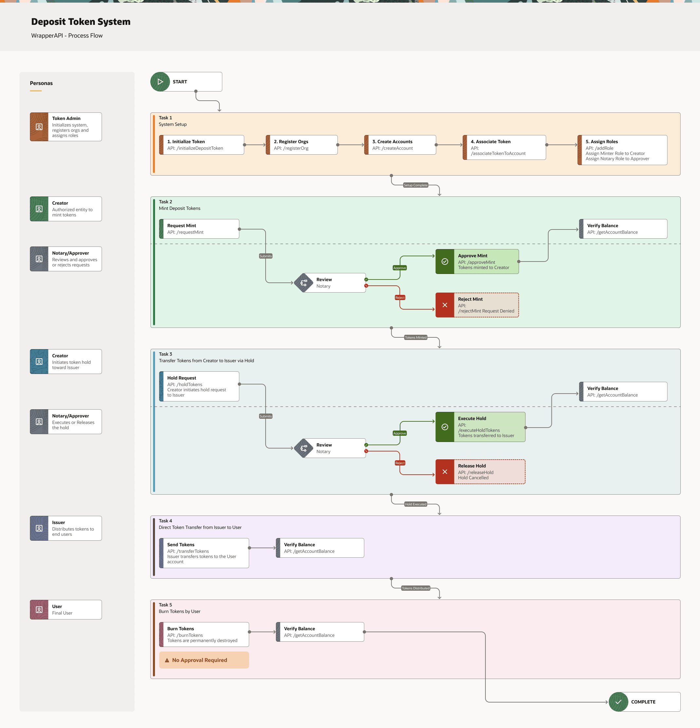Click Creator 'Initiates token hold' persona icon
The width and height of the screenshot is (700, 728).
(39, 362)
